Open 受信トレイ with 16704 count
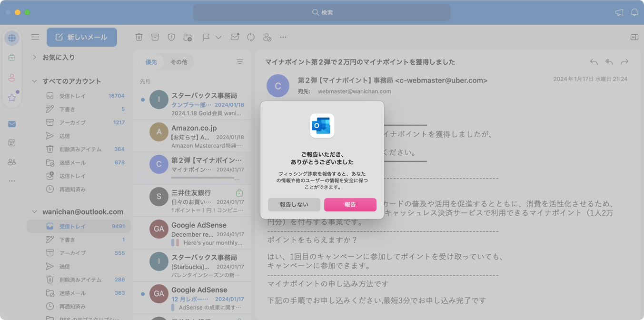Viewport: 644px width, 320px height. click(79, 96)
